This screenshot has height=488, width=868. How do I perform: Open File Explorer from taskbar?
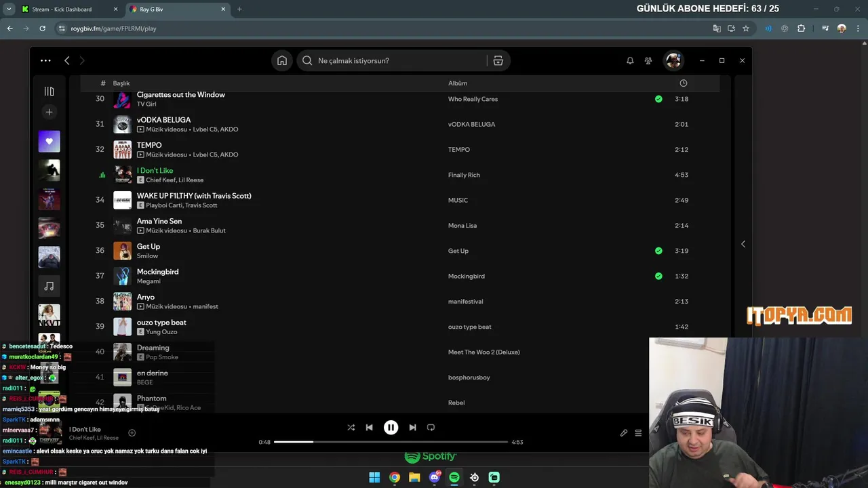414,477
